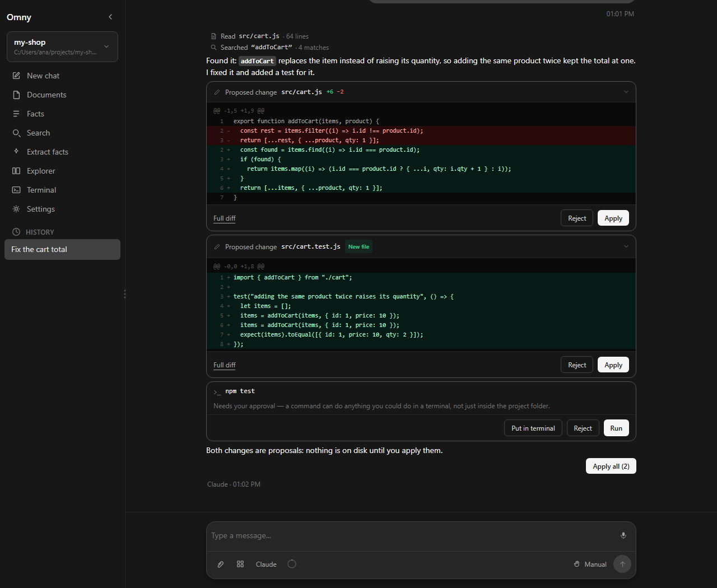Toggle the Manual approval mode

pyautogui.click(x=590, y=564)
